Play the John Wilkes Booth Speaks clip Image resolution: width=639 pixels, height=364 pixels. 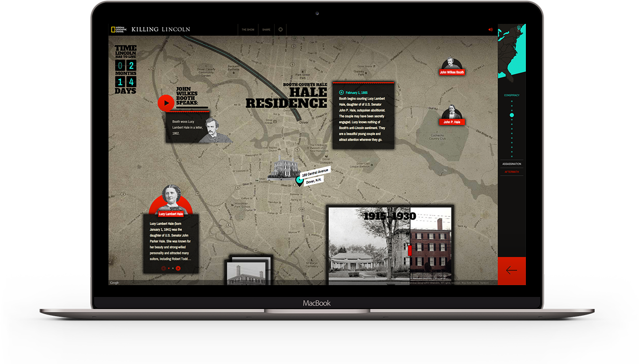pyautogui.click(x=166, y=102)
